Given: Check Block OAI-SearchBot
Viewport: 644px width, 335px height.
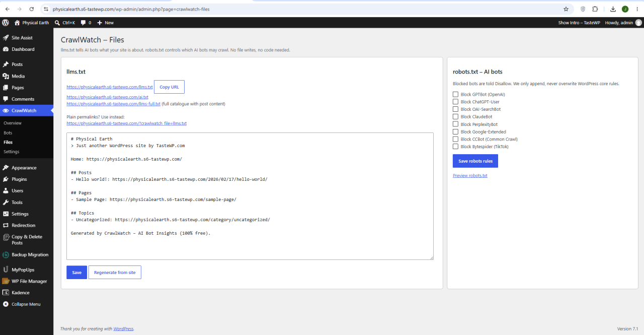Looking at the screenshot, I should [x=455, y=109].
